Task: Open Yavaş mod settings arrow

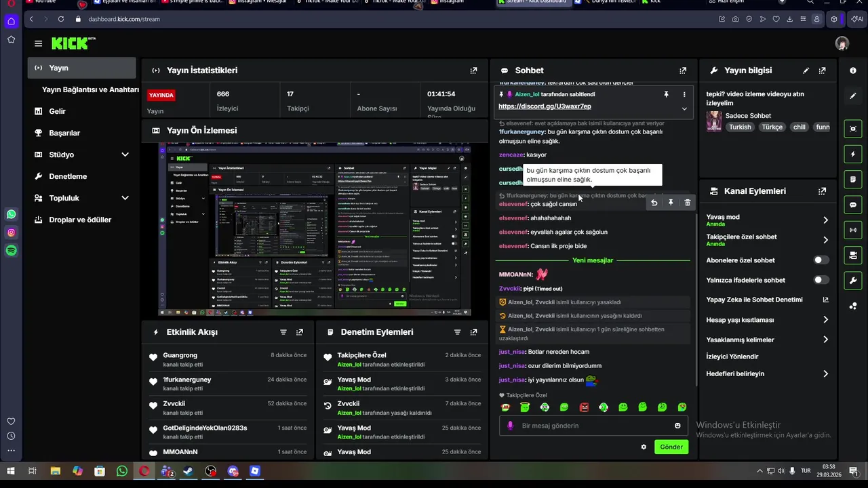Action: point(825,220)
